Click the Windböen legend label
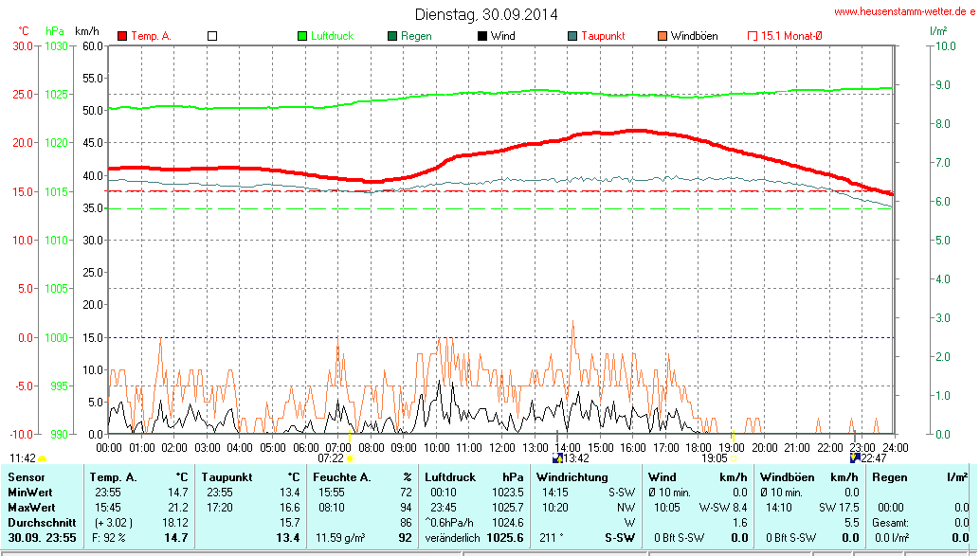980x556 pixels. (695, 36)
